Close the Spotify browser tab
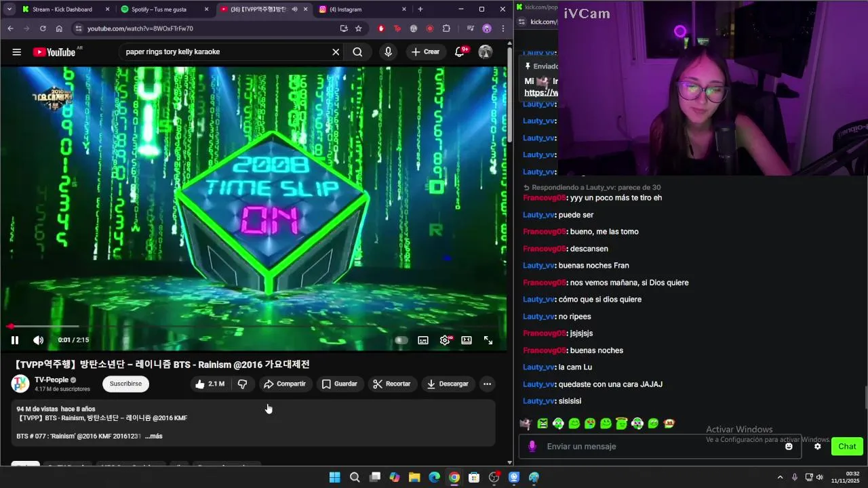Viewport: 868px width, 488px height. click(x=206, y=9)
